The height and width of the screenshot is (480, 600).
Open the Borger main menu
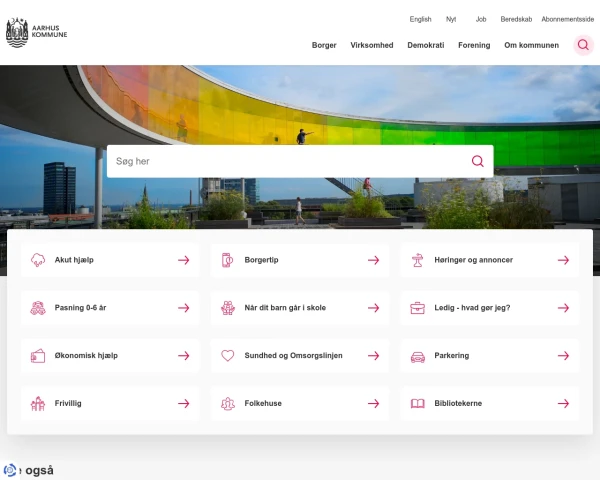324,45
